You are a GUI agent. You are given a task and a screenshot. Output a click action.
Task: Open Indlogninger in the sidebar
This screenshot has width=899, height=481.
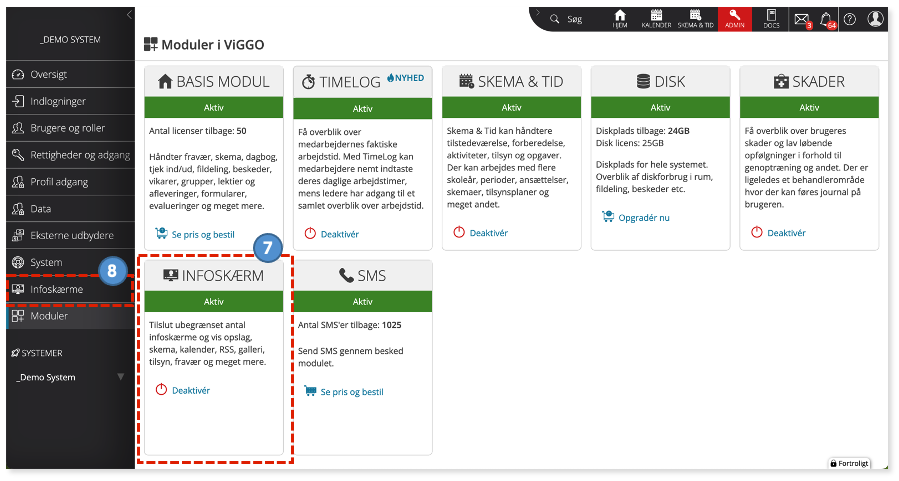point(71,101)
